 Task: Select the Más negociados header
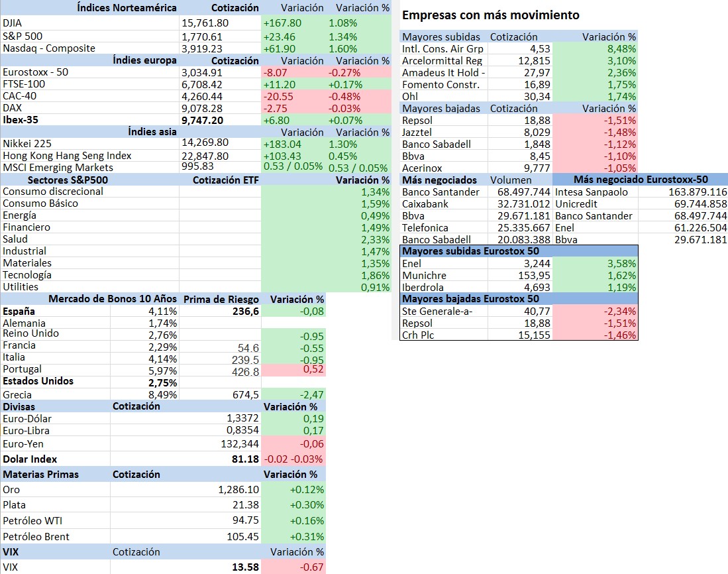click(x=439, y=180)
